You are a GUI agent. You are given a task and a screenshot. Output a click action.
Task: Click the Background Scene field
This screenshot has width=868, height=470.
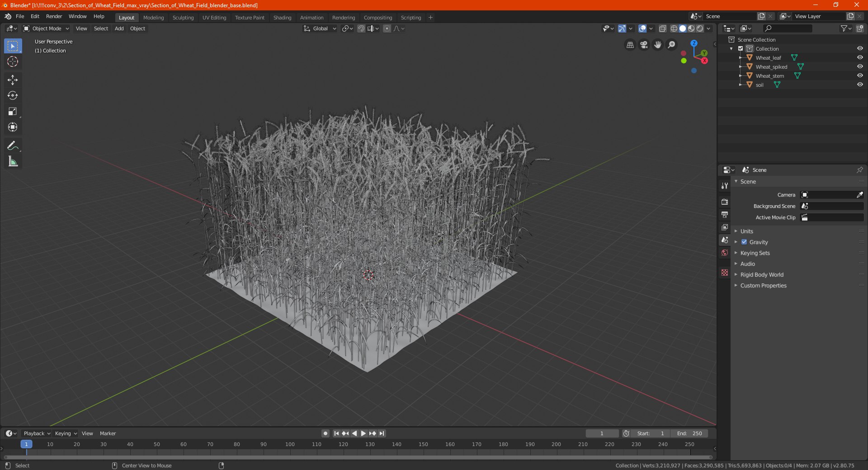coord(832,206)
